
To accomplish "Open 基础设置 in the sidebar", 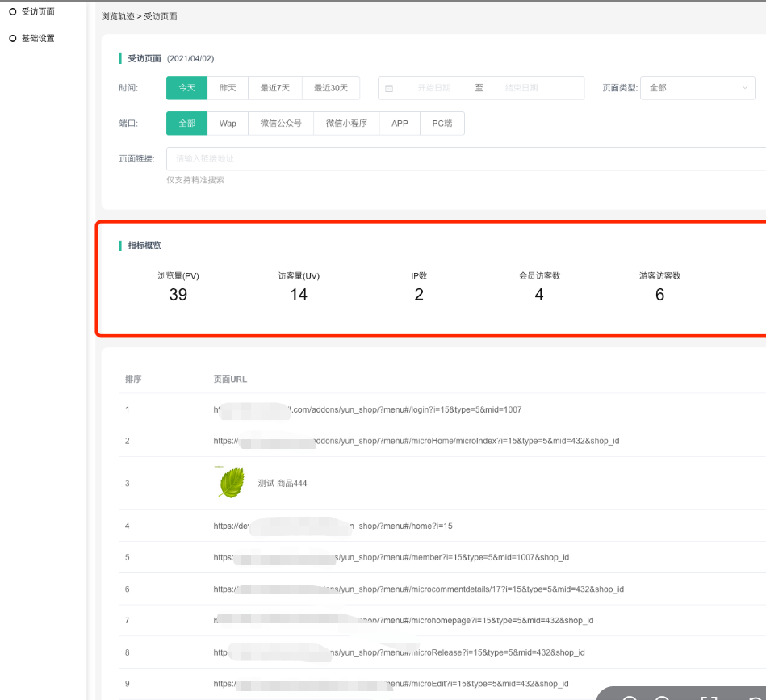I will (x=38, y=38).
